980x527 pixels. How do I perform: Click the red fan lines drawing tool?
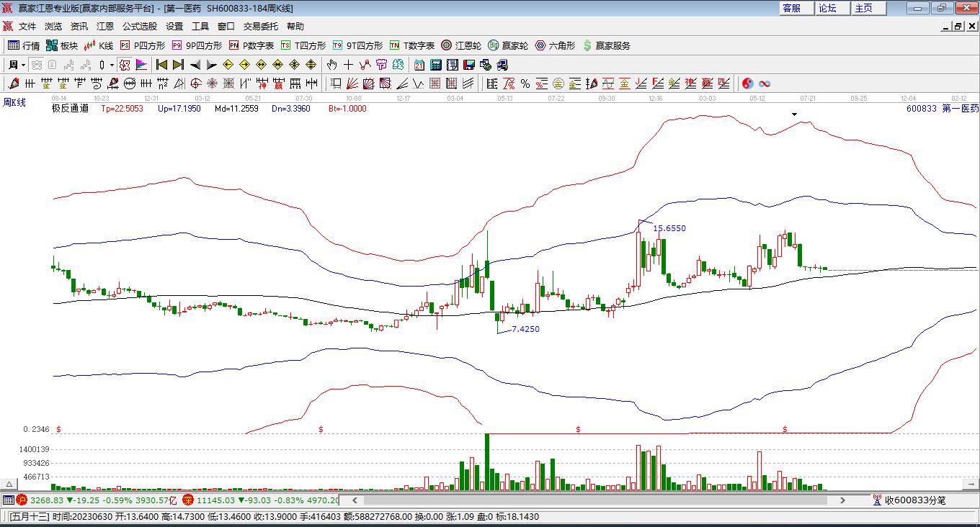coord(352,84)
